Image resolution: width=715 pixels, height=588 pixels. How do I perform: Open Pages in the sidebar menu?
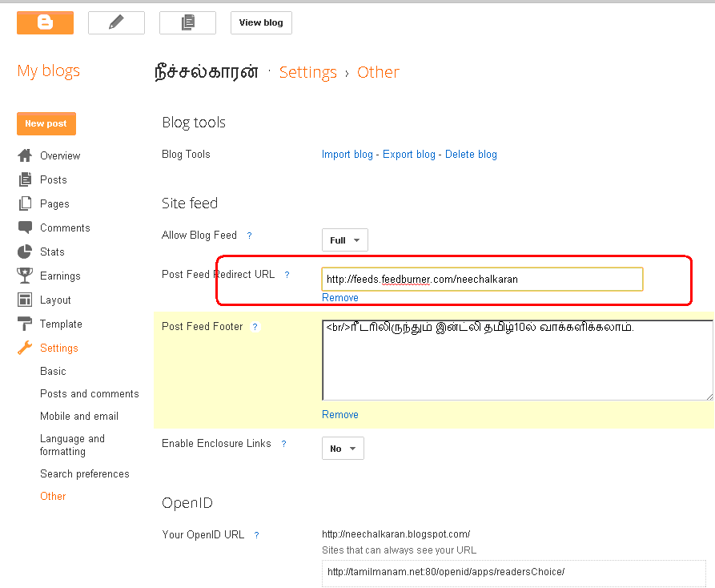[x=54, y=204]
